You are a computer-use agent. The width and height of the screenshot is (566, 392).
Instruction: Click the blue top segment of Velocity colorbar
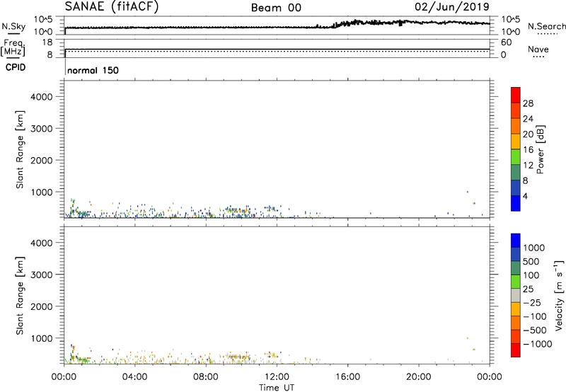pyautogui.click(x=515, y=241)
